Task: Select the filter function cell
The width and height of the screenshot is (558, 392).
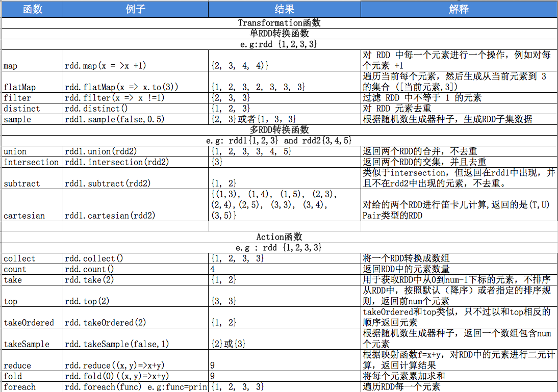Action: point(31,97)
